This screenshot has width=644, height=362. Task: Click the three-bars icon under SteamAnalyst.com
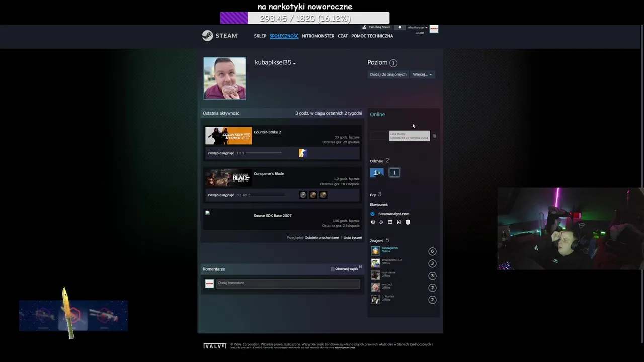[x=390, y=222]
